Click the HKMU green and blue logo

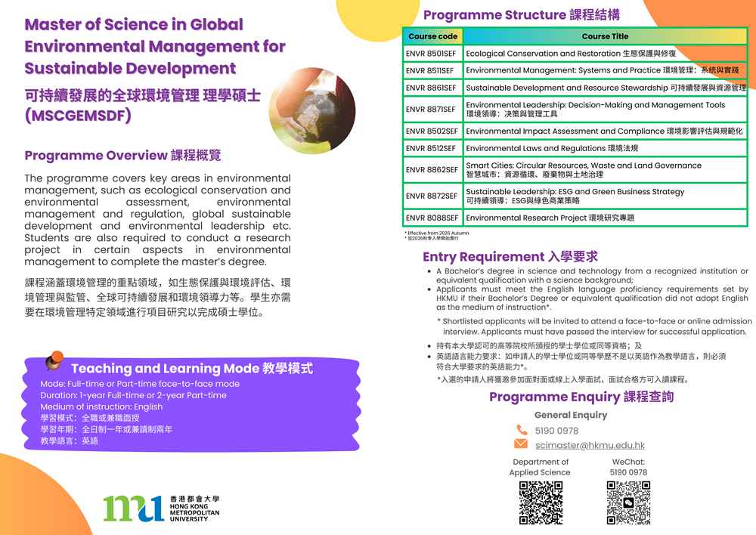tap(134, 509)
